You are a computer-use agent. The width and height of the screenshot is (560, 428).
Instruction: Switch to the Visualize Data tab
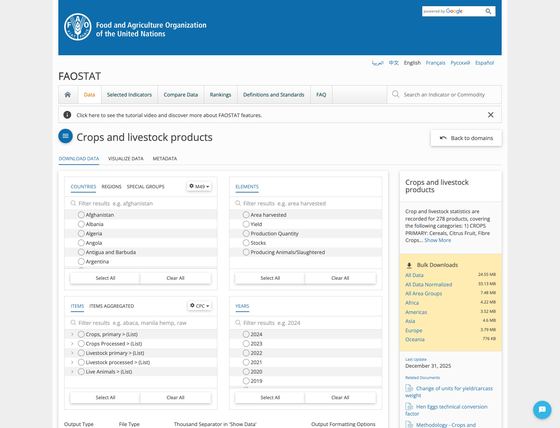[126, 158]
